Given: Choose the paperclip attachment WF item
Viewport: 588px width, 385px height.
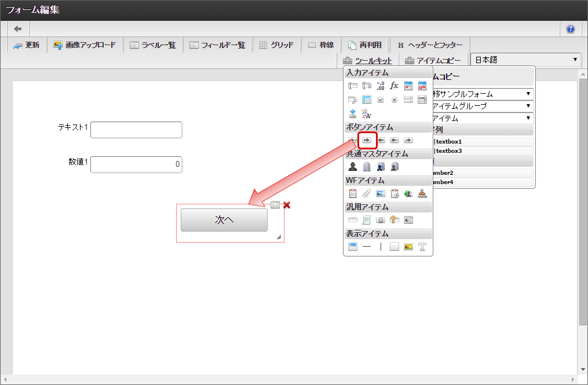Looking at the screenshot, I should pyautogui.click(x=366, y=193).
